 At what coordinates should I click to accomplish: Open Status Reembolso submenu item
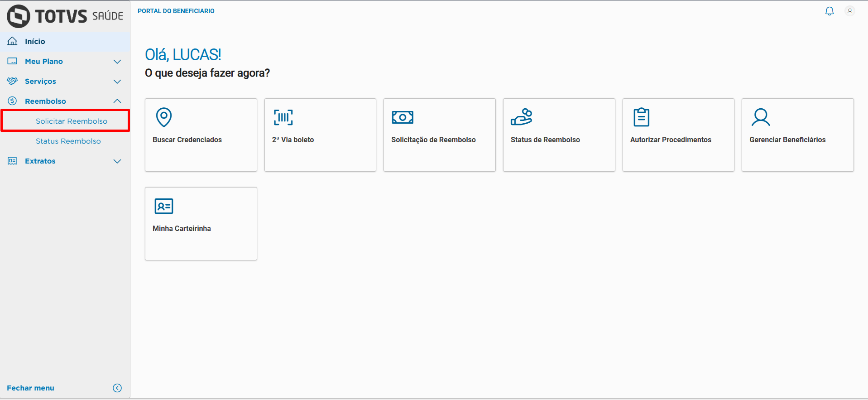click(x=68, y=141)
